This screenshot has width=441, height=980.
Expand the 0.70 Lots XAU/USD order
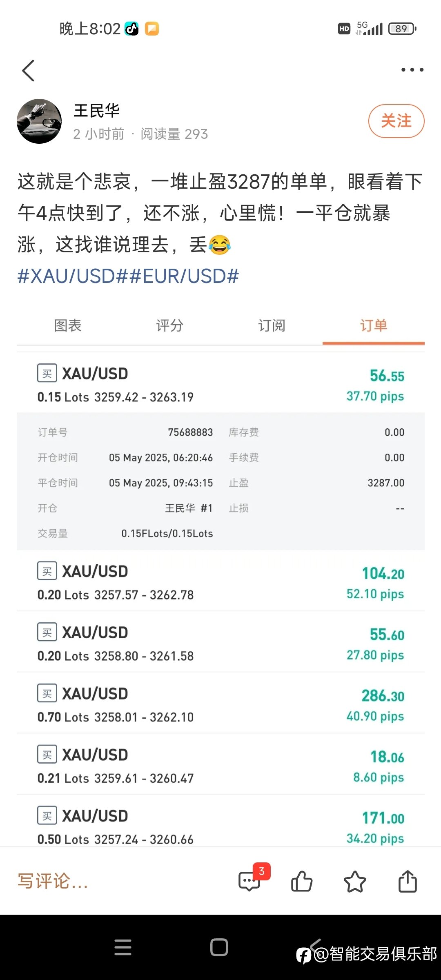(220, 703)
